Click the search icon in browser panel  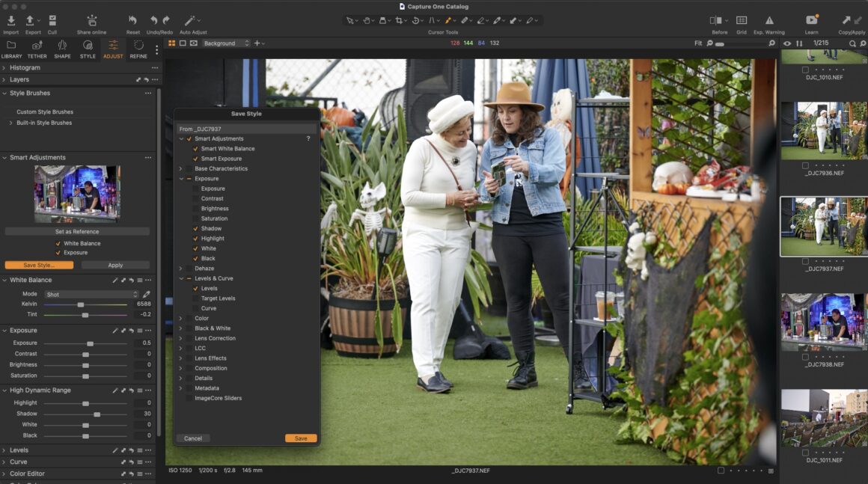pos(852,43)
